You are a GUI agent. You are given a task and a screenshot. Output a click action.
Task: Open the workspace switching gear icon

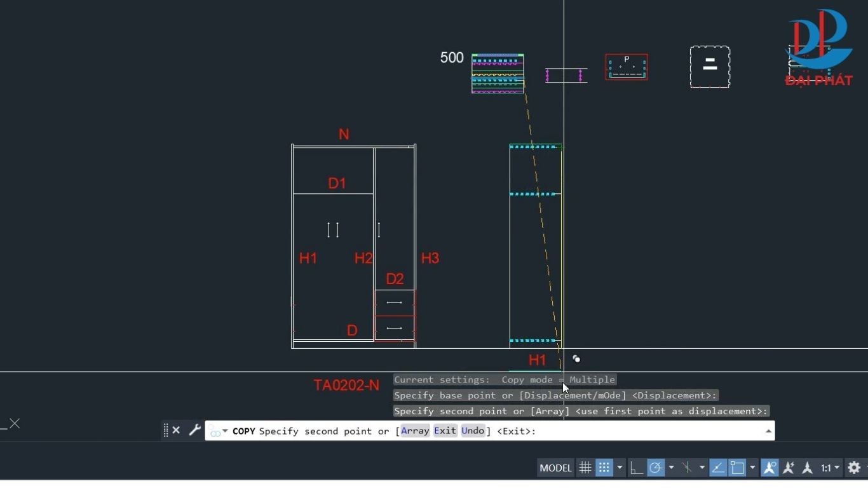coord(854,468)
